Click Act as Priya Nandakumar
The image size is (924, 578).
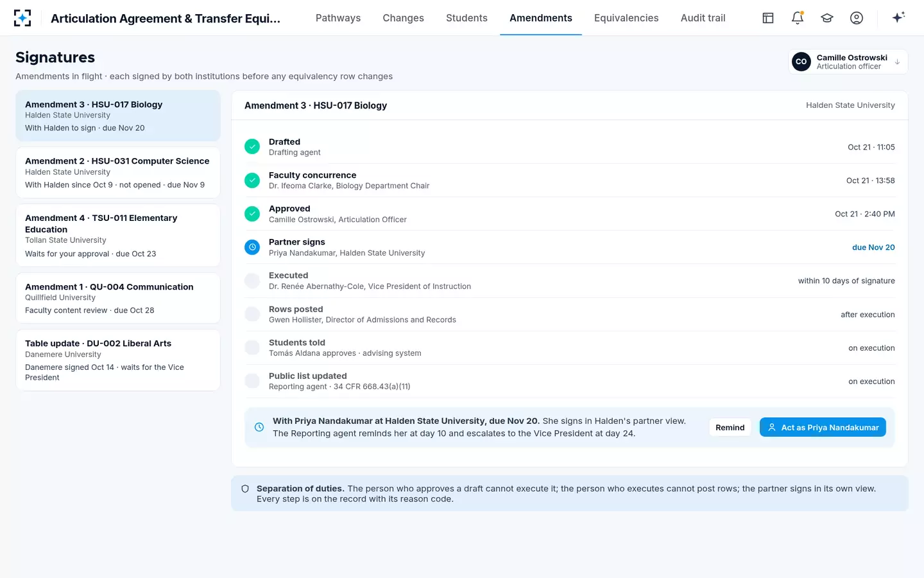[823, 427]
